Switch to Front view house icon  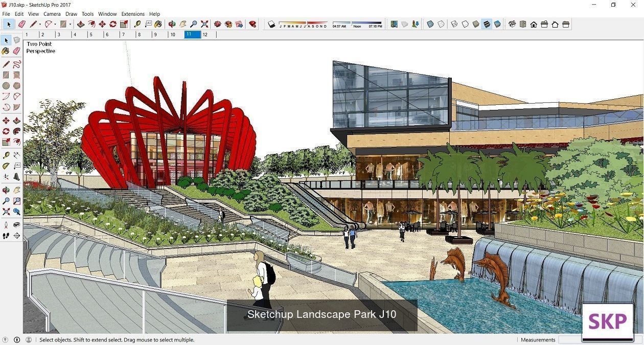click(534, 24)
